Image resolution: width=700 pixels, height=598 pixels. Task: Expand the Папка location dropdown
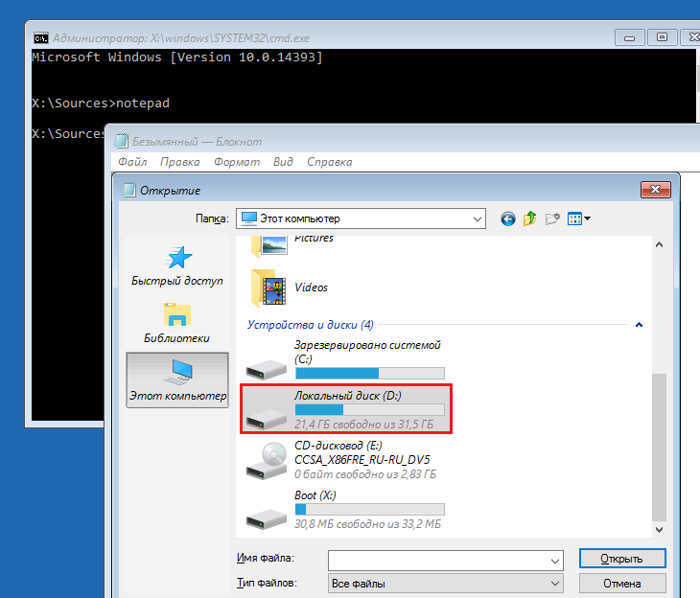point(478,218)
